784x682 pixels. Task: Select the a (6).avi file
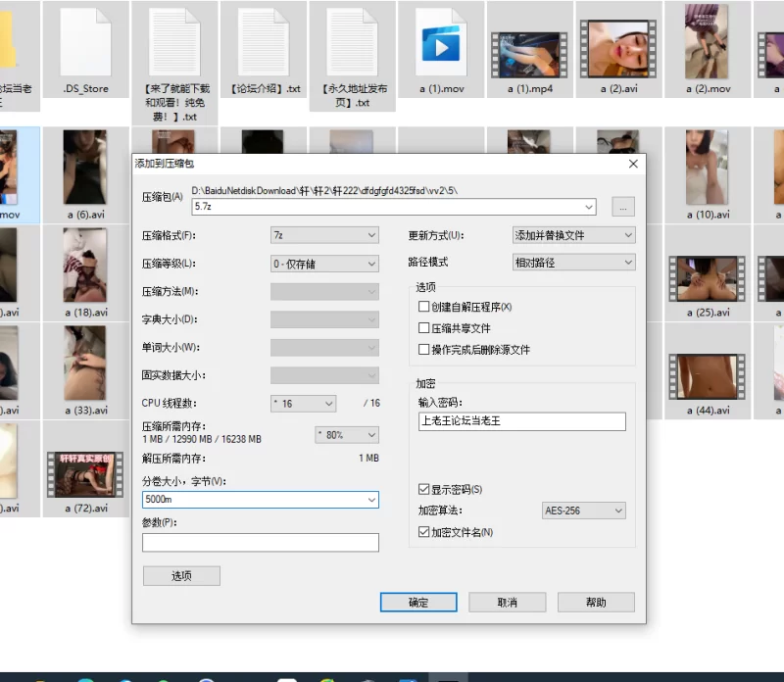tap(85, 175)
